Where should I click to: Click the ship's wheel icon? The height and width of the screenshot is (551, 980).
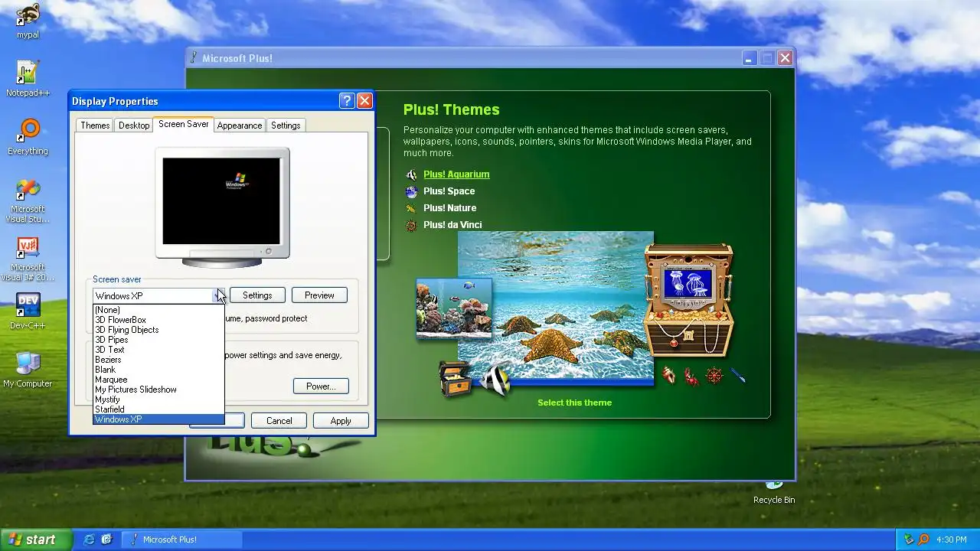coord(714,376)
